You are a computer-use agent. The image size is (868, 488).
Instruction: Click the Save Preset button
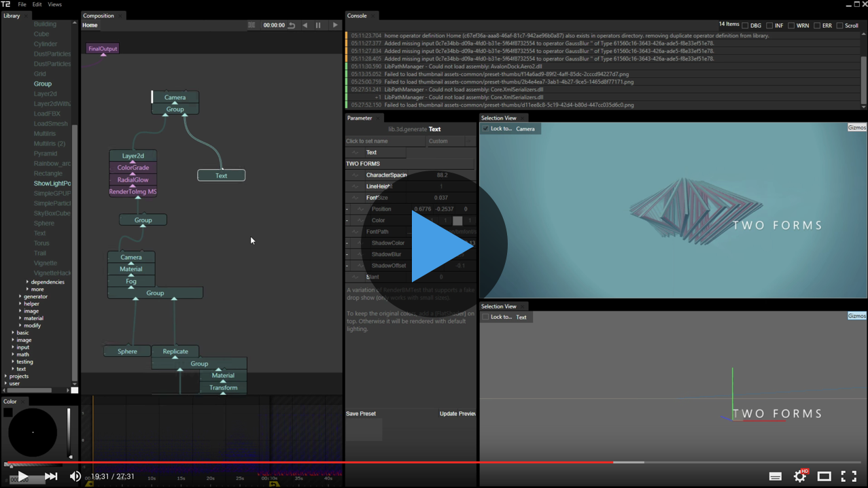[x=361, y=414]
